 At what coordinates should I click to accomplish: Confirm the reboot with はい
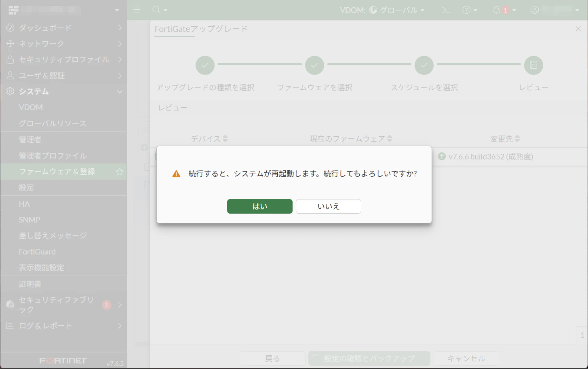click(259, 206)
